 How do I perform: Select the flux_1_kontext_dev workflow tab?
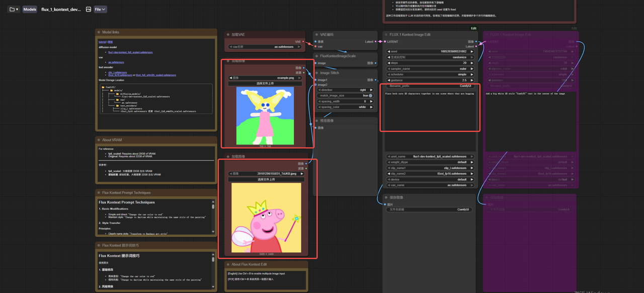(x=61, y=9)
